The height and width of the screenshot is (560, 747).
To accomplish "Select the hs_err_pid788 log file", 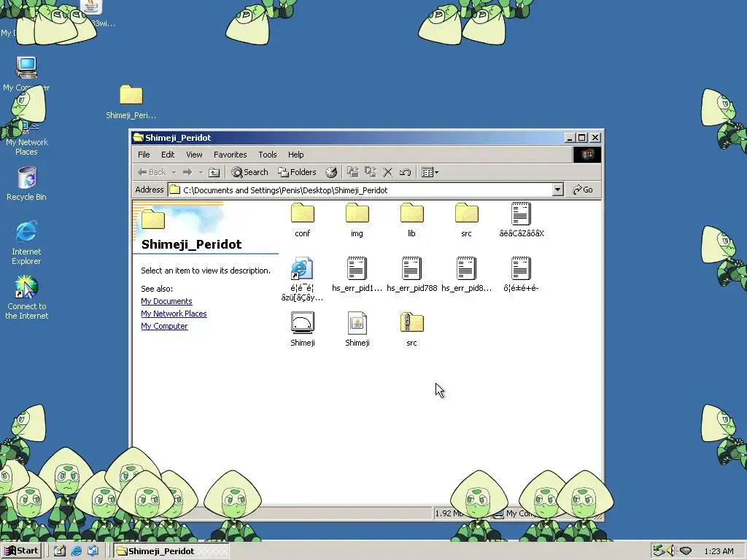I will 411,274.
